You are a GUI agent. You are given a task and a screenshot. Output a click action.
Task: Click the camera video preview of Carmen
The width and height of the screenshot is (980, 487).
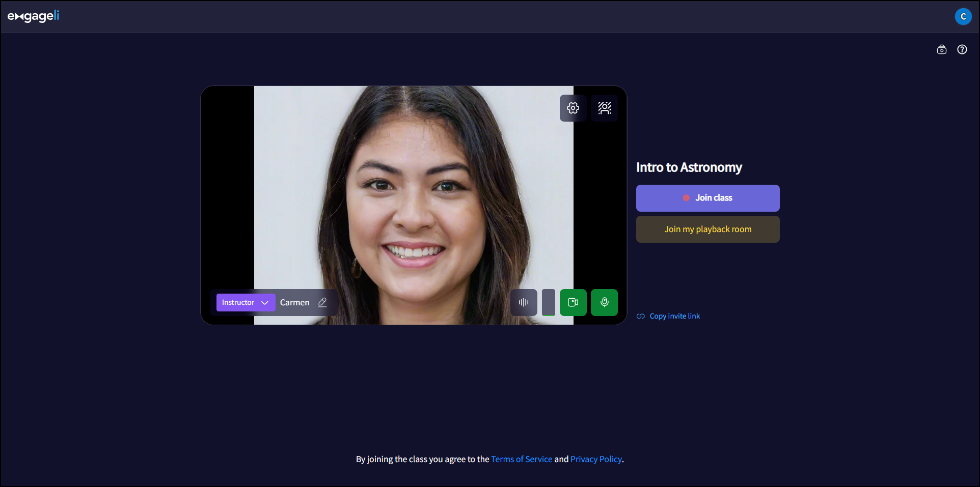tap(414, 193)
